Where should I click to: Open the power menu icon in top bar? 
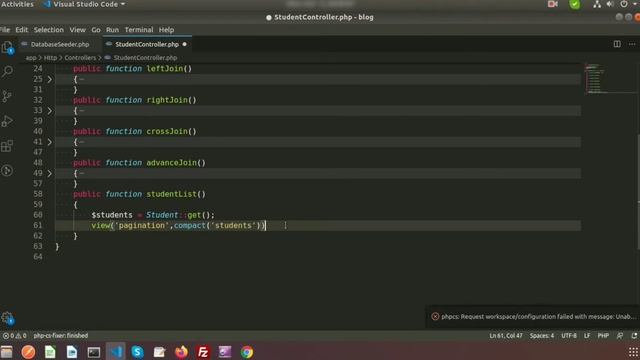tap(624, 4)
